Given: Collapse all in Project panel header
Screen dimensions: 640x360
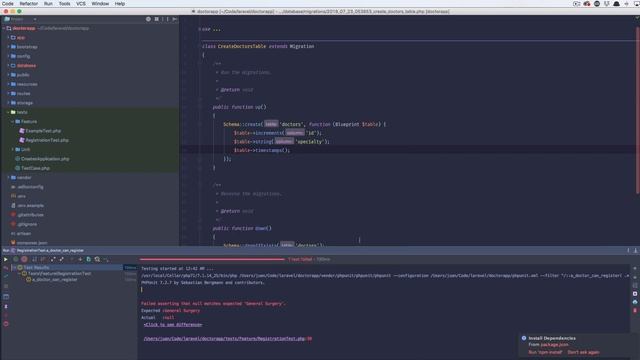Looking at the screenshot, I should click(x=157, y=19).
